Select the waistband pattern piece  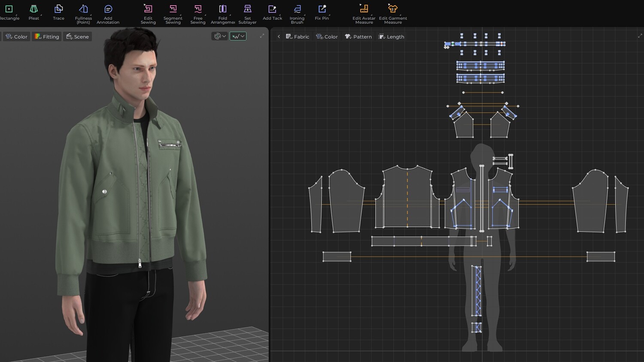click(423, 241)
